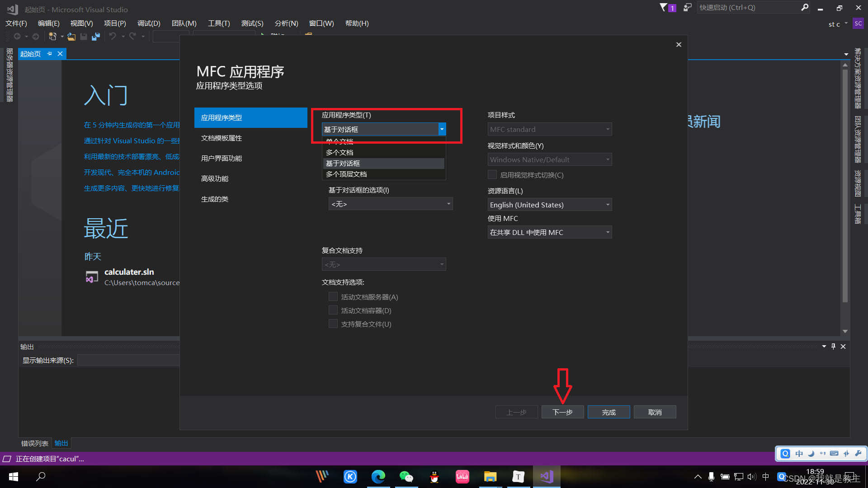Click the Save All (多个软盘) toolbar icon
868x488 pixels.
click(95, 37)
